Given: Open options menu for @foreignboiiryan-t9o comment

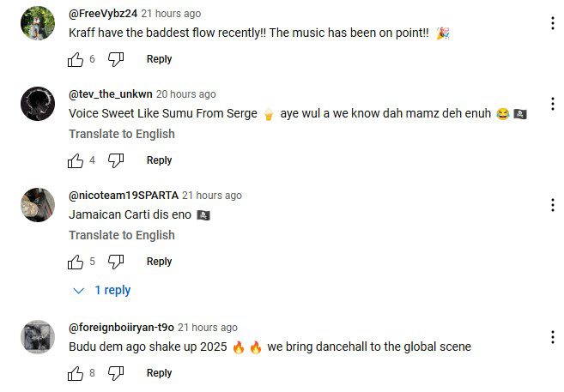Looking at the screenshot, I should point(552,336).
